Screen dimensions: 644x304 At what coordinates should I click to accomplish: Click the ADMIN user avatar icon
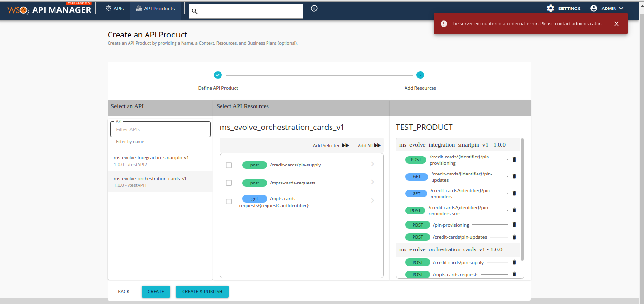595,8
